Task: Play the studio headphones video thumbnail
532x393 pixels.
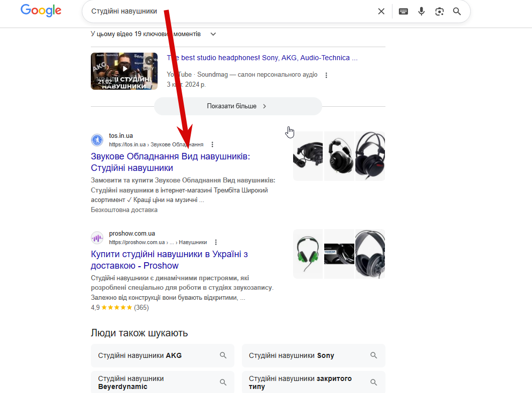Action: coord(124,71)
